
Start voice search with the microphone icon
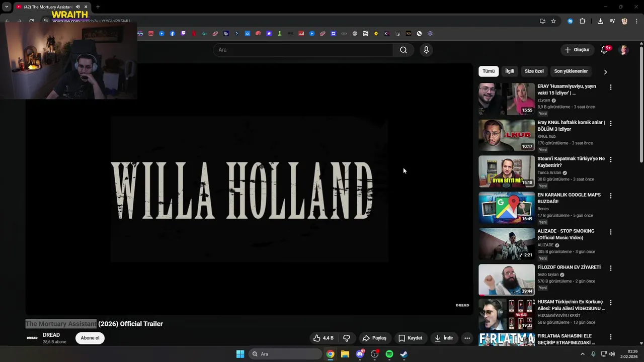(426, 50)
